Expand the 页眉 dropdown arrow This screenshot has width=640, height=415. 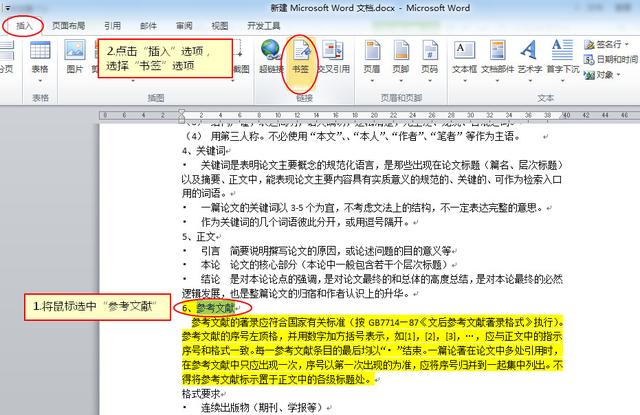click(372, 80)
